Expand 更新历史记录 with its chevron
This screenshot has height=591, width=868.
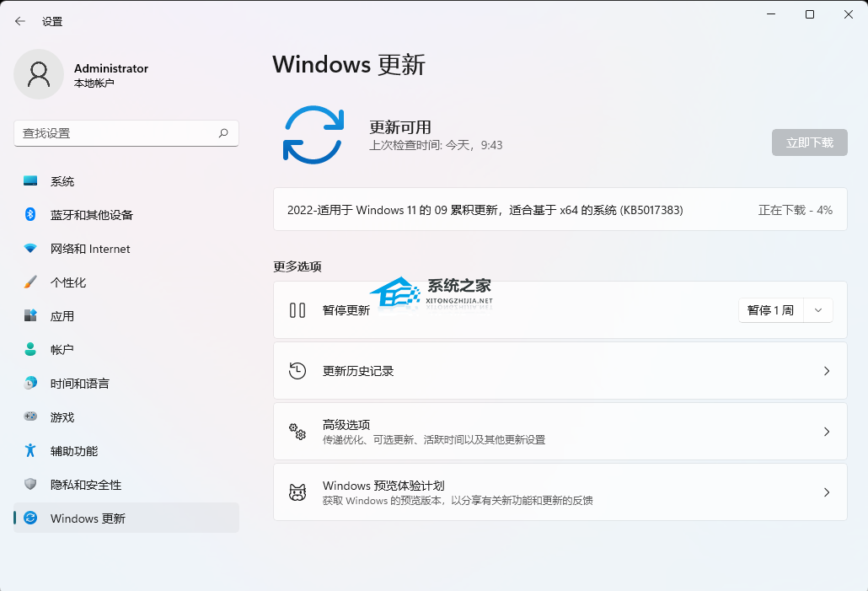click(826, 371)
